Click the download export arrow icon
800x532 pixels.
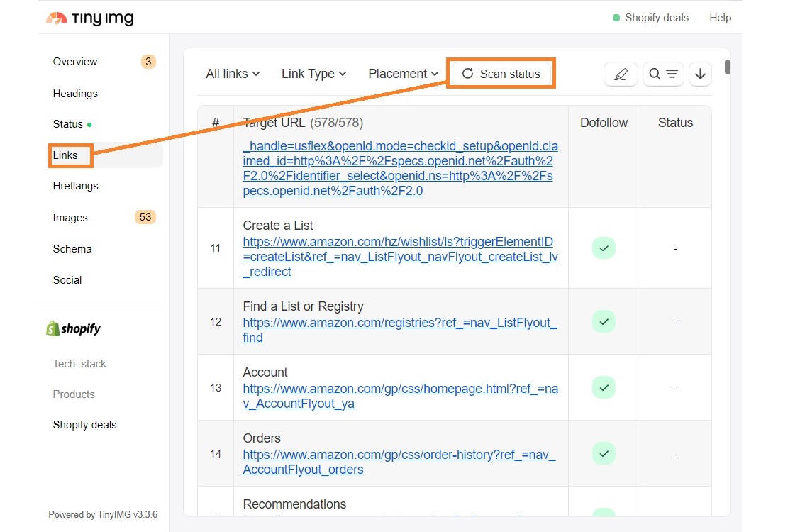[700, 74]
